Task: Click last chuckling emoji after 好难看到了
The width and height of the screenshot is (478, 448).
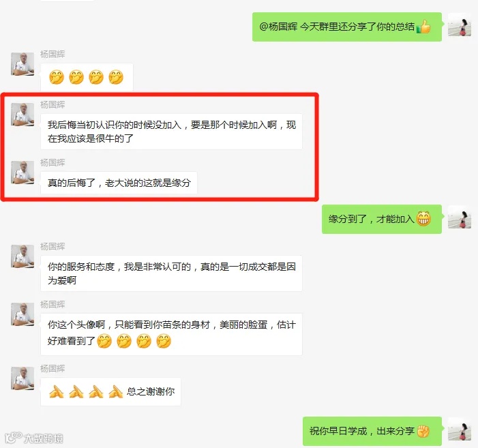Action: point(164,341)
